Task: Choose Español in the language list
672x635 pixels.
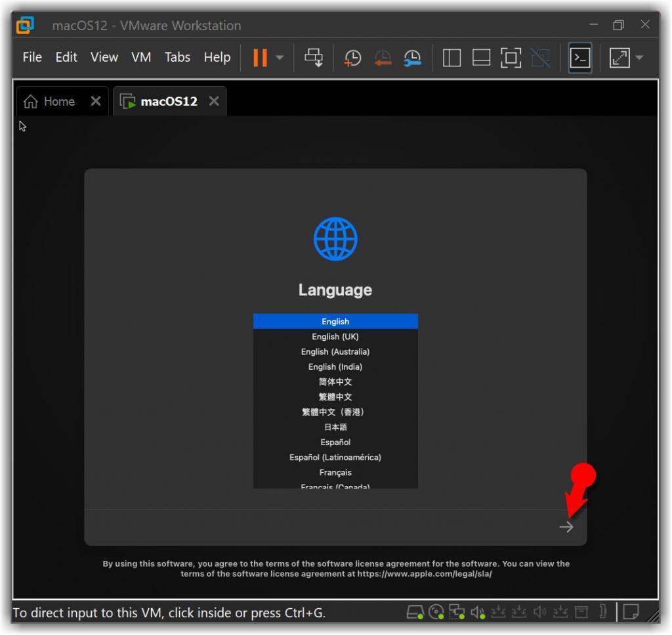Action: click(x=335, y=443)
